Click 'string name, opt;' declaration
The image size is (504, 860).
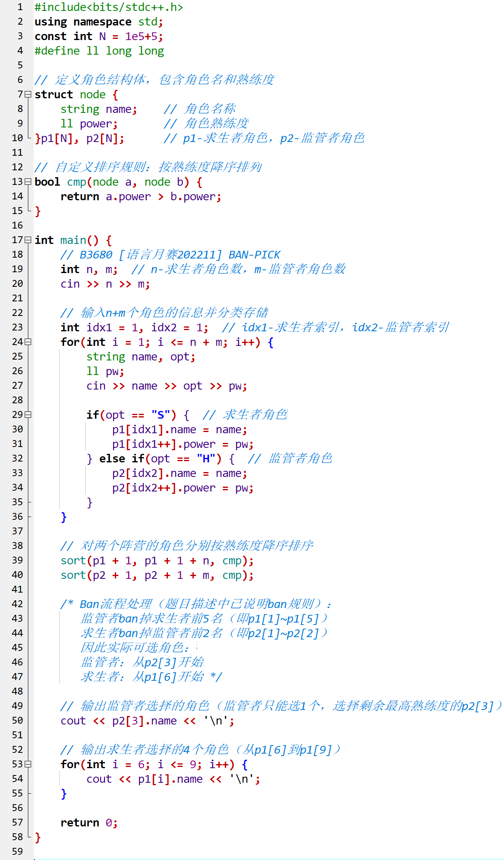141,357
